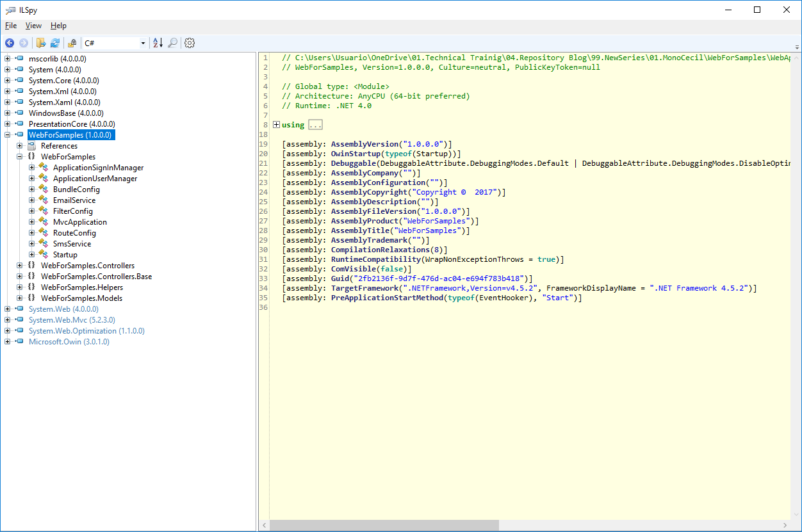Viewport: 802px width, 532px height.
Task: Click the System.Xml assembly icon
Action: [19, 92]
